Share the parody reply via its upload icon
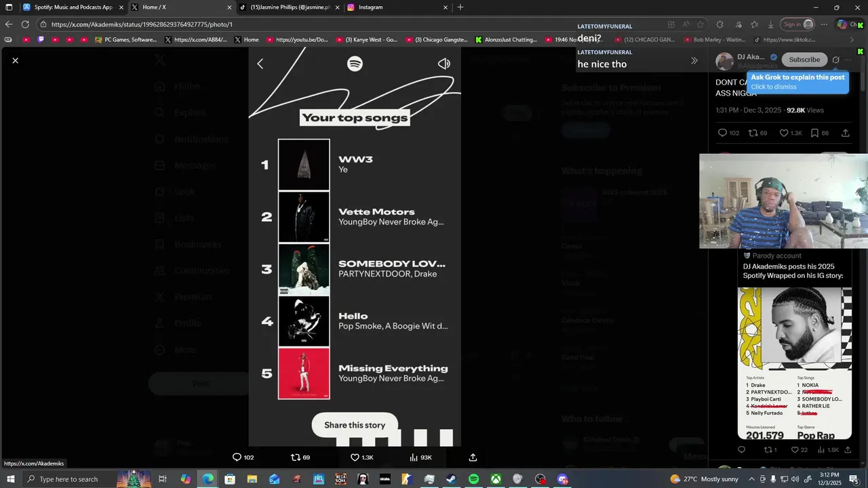Screen dimensions: 868x488 tap(848, 449)
